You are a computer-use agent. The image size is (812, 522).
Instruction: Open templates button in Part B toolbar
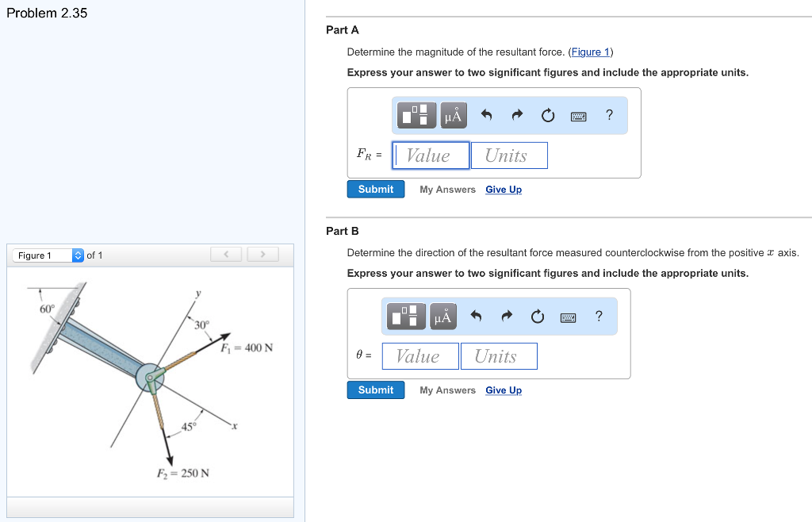(408, 317)
